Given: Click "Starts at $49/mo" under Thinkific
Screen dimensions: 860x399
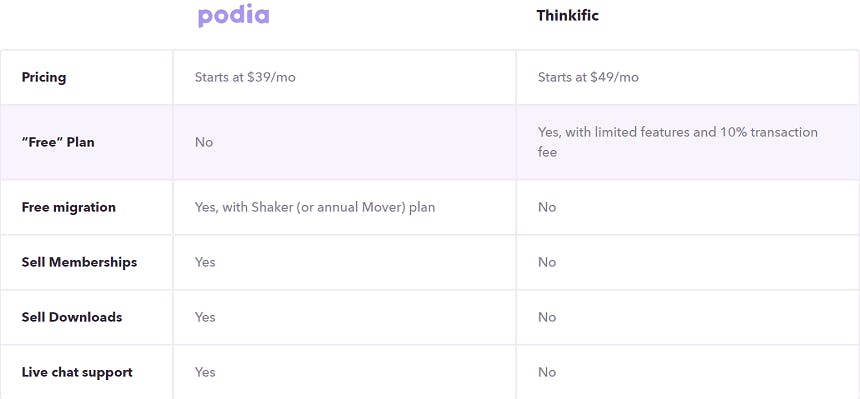Looking at the screenshot, I should pos(588,77).
